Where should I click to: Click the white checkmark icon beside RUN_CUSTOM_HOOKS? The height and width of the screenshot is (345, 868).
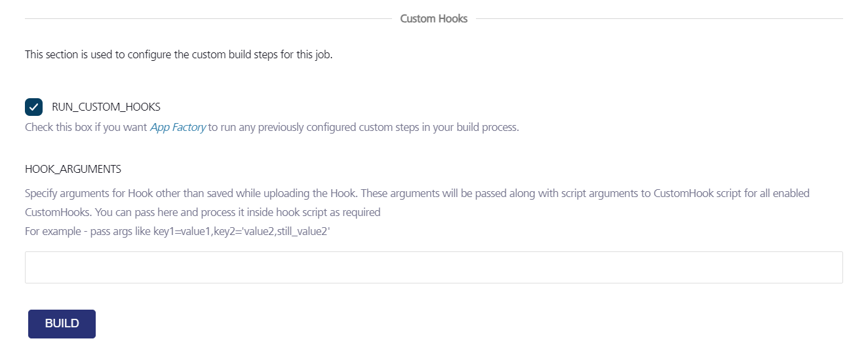coord(34,107)
